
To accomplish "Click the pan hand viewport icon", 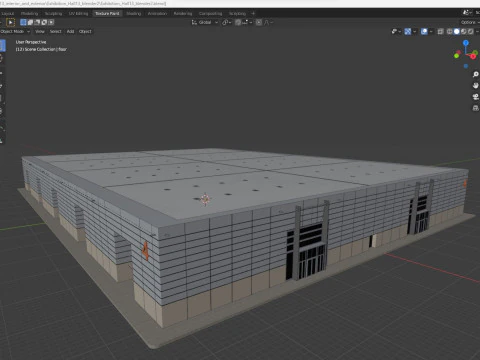I will coord(476,86).
